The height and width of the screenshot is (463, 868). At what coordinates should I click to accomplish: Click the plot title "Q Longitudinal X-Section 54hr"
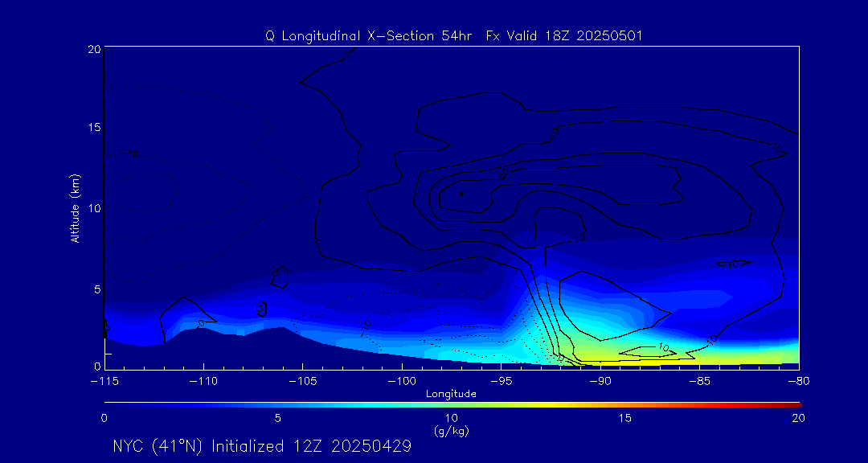coord(369,36)
